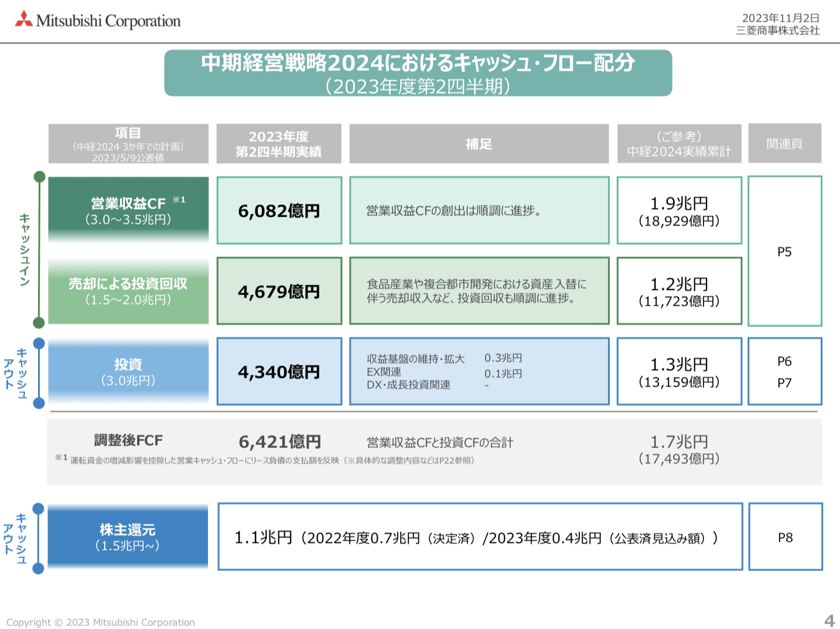Click the キャッシュアウト label beside 株主還元
Viewport: 840px width, 629px height.
click(x=15, y=538)
